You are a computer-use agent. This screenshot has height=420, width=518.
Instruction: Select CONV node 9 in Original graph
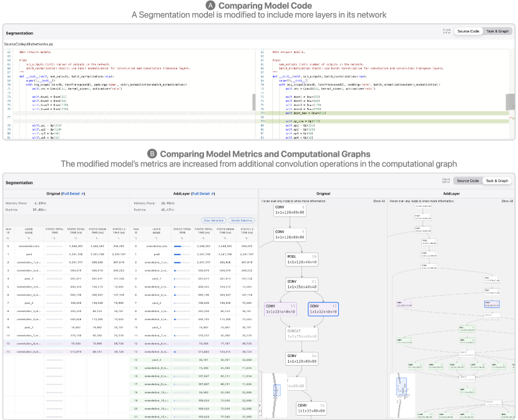pyautogui.click(x=290, y=235)
